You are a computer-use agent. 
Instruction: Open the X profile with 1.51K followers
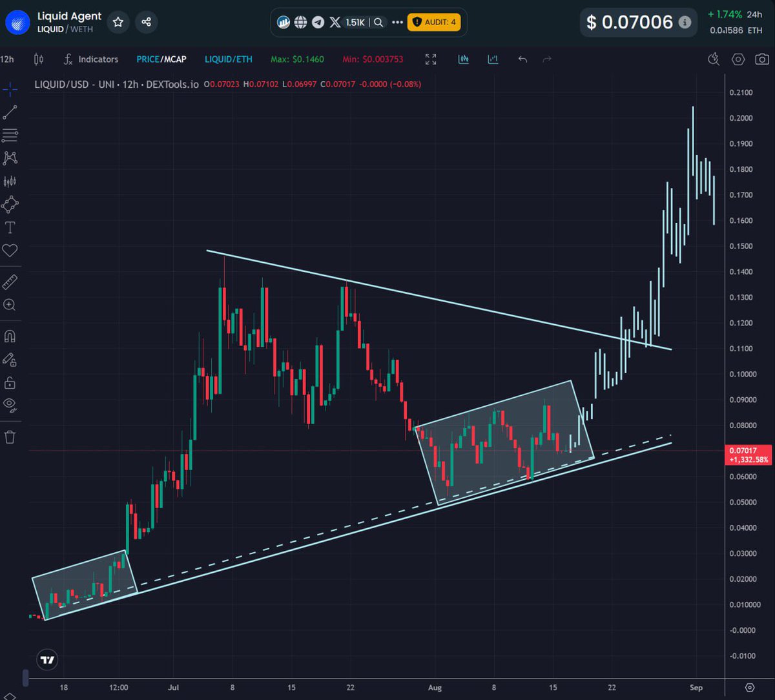click(x=347, y=22)
